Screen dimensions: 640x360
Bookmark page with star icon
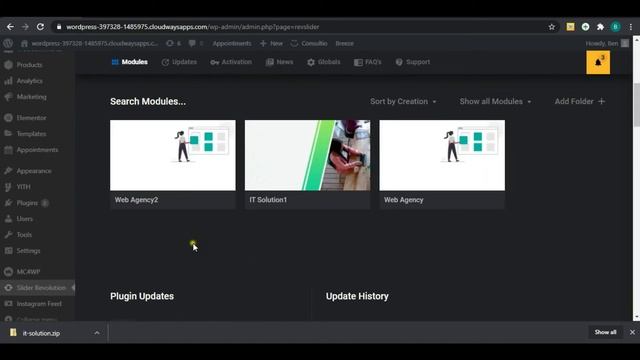[552, 27]
